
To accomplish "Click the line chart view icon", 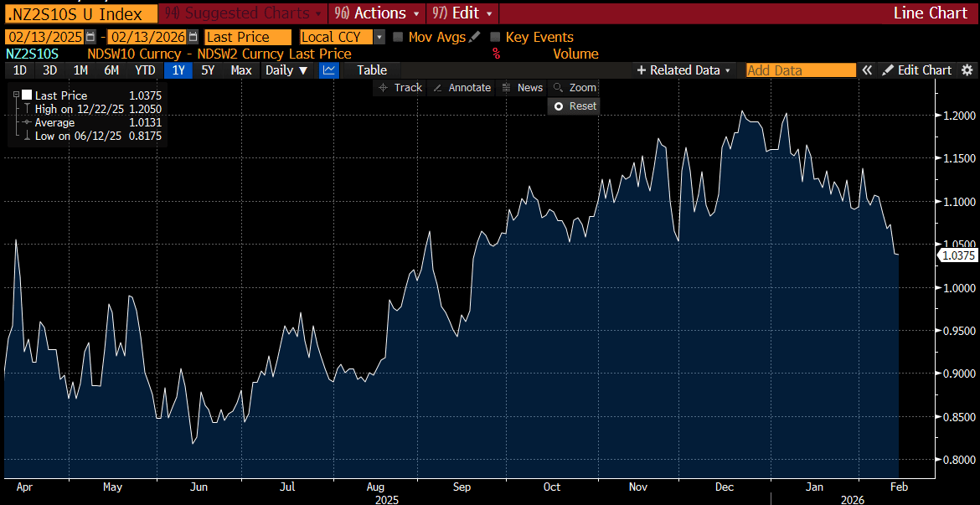I will point(328,70).
